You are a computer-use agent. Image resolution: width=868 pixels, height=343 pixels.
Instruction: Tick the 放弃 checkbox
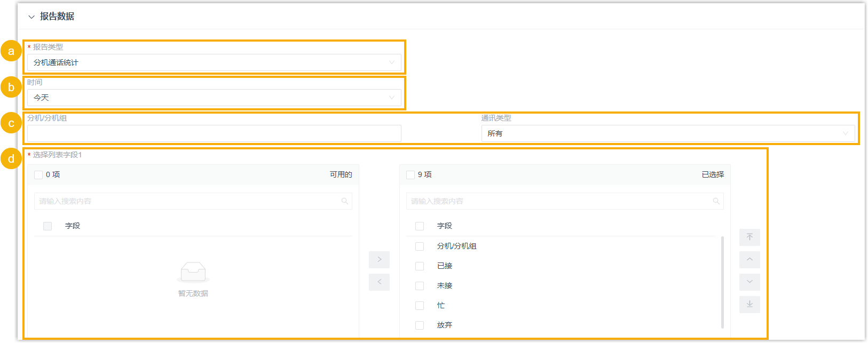point(420,325)
